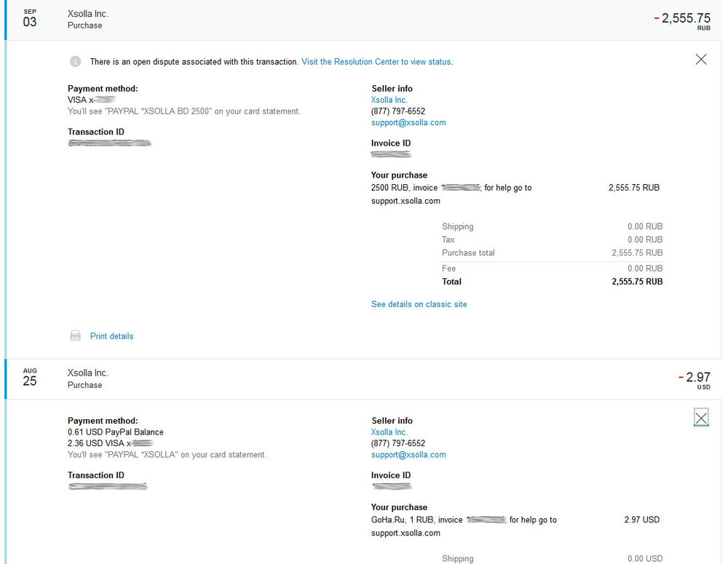The width and height of the screenshot is (728, 564).
Task: Click support@xsolla.com in the Aug 25 transaction
Action: 408,455
